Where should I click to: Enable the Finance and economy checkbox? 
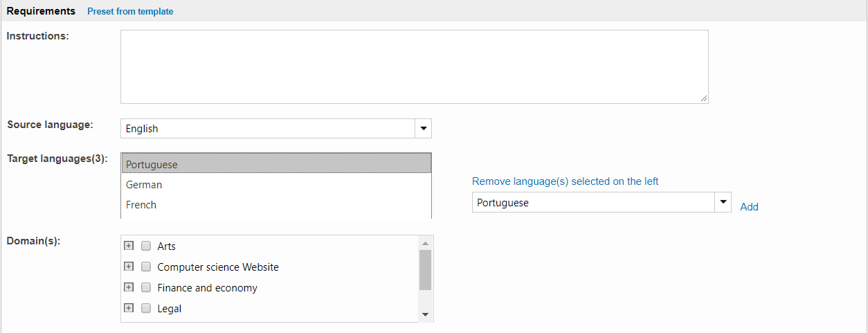pos(146,287)
